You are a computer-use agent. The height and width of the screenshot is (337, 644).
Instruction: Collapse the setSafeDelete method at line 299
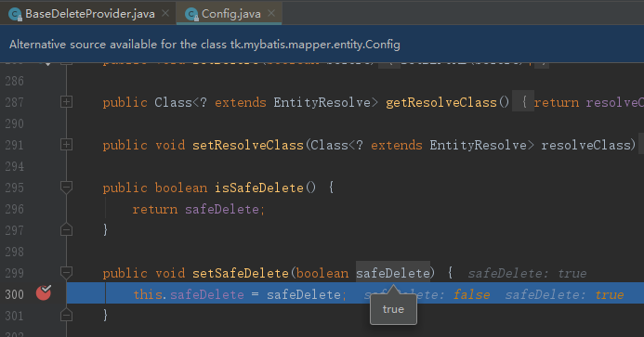(x=66, y=272)
